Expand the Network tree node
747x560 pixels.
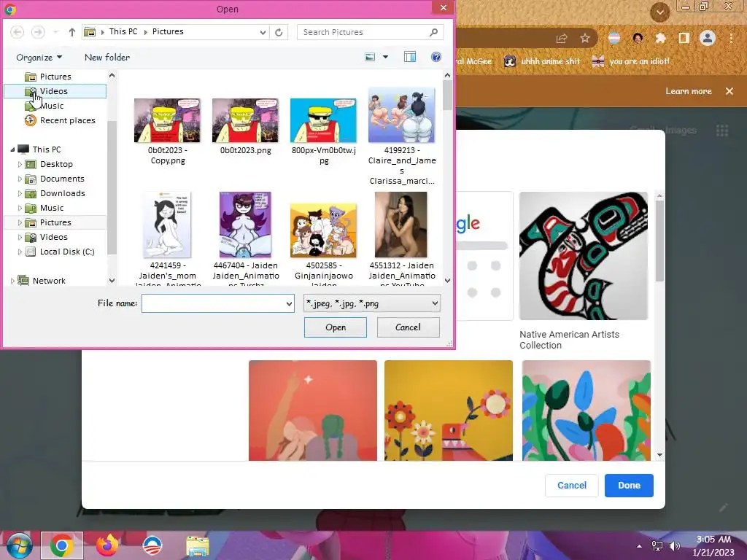[12, 281]
